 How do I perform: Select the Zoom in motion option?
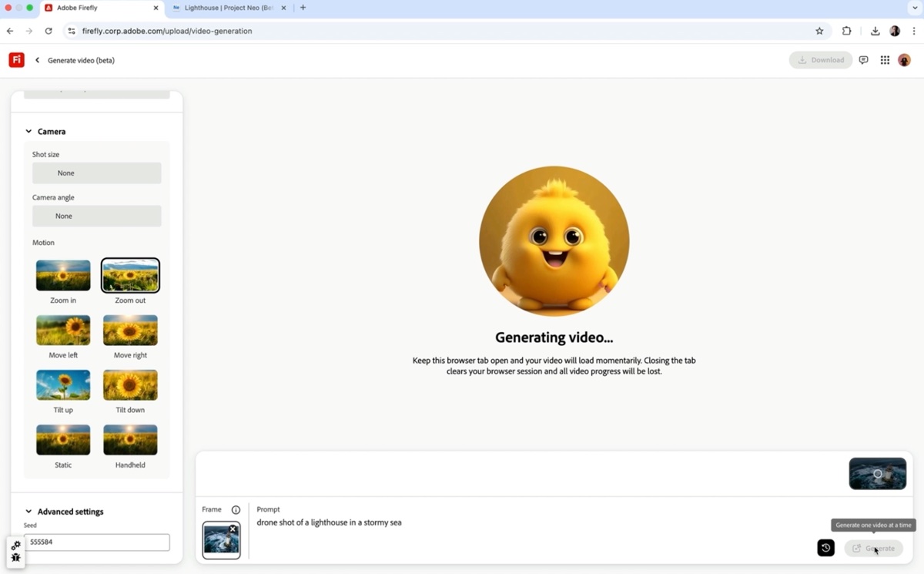[63, 276]
